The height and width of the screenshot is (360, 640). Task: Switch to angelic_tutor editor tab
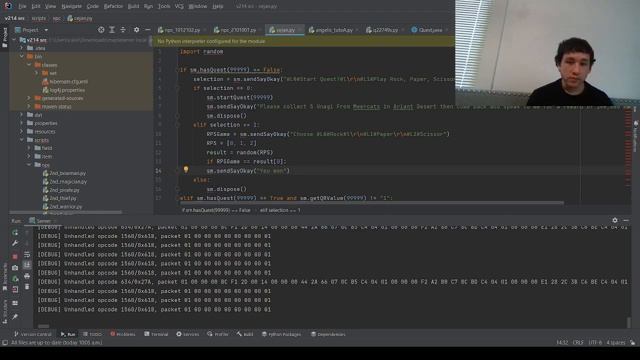333,30
